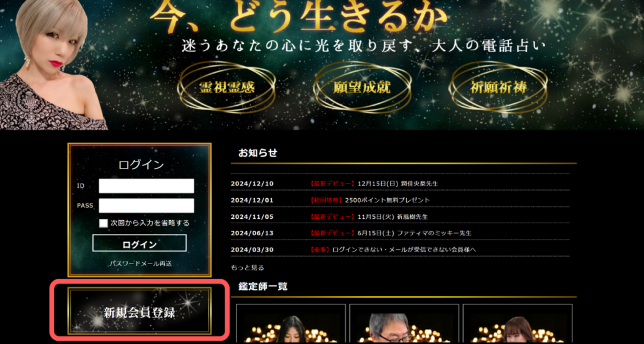Focus the PASS password field
644x344 pixels.
tap(146, 206)
